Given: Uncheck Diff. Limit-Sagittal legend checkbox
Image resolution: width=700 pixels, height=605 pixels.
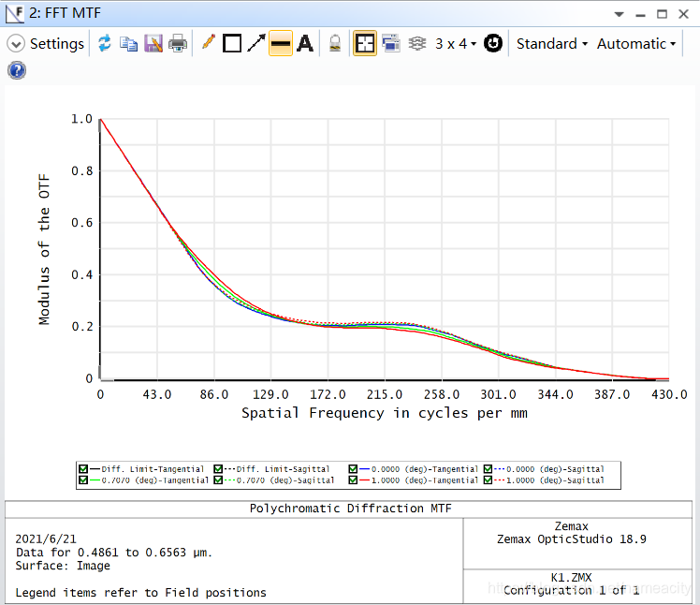Looking at the screenshot, I should (218, 468).
